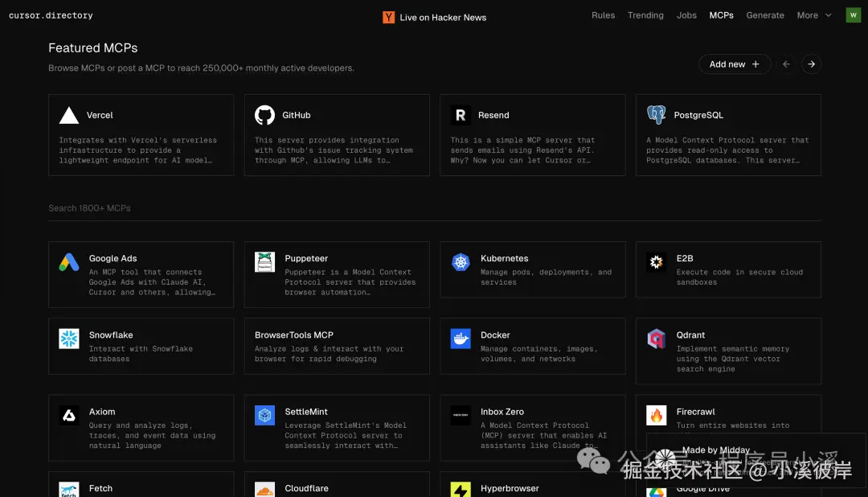Click the GitHub octocat logo icon
Viewport: 868px width, 497px height.
click(x=264, y=115)
